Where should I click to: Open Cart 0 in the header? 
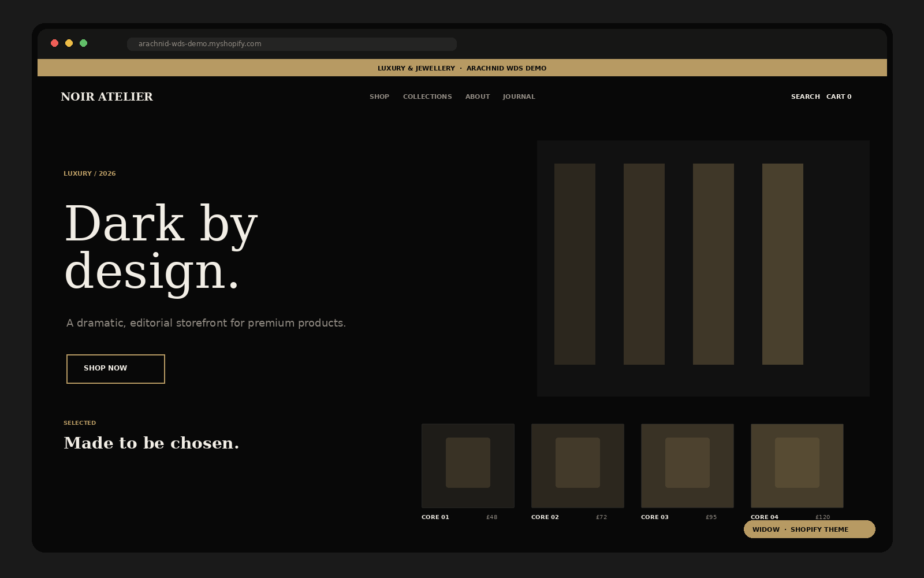839,97
